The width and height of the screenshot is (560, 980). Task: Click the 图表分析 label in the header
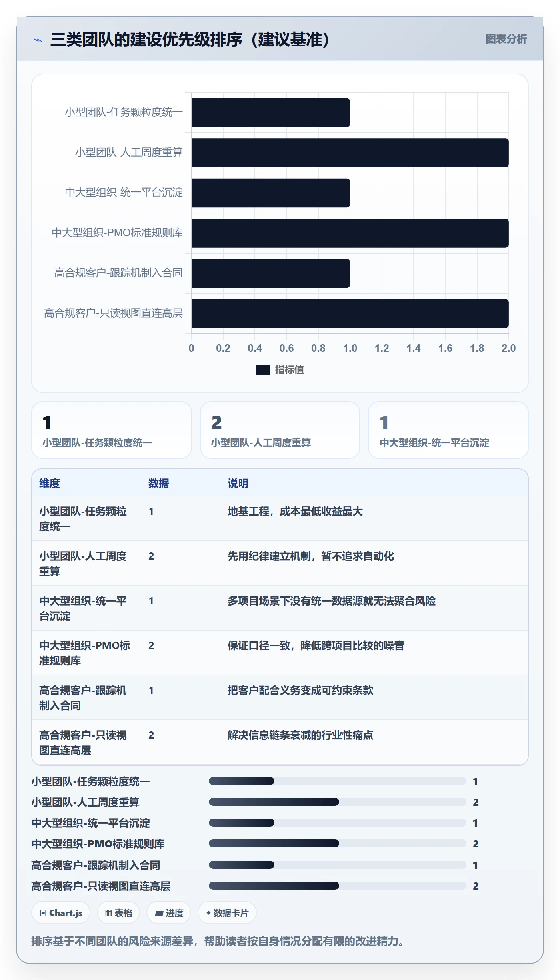click(506, 39)
